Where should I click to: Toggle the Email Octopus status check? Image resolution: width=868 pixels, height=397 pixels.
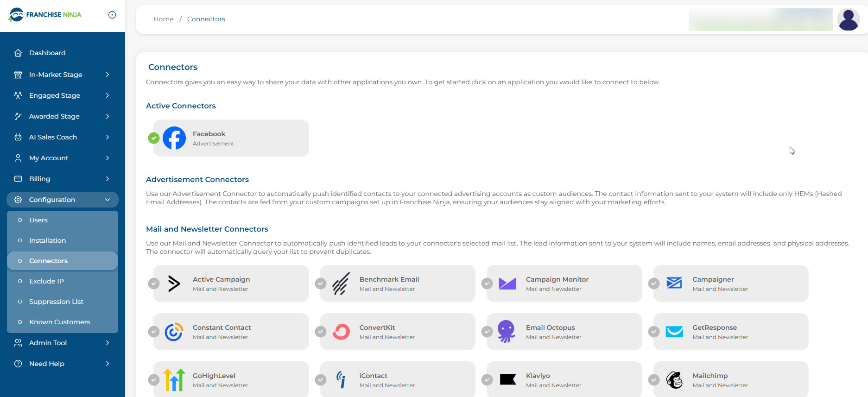click(x=487, y=332)
